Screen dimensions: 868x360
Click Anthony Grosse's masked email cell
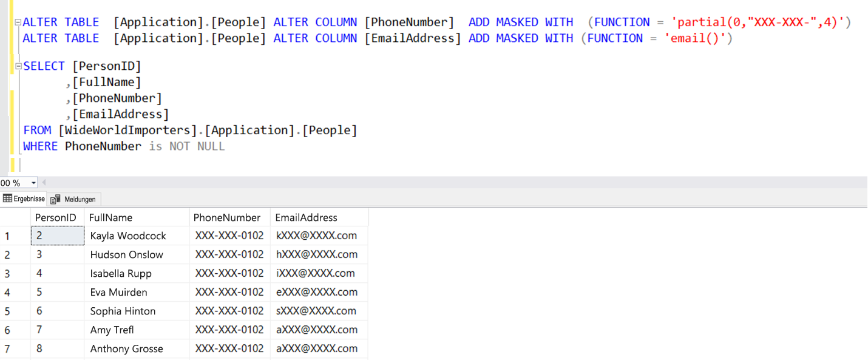coord(320,348)
